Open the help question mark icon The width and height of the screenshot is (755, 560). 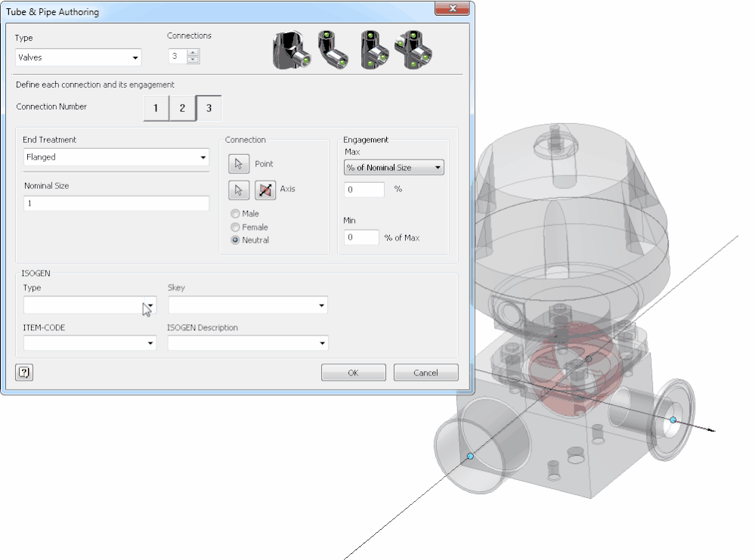click(24, 373)
